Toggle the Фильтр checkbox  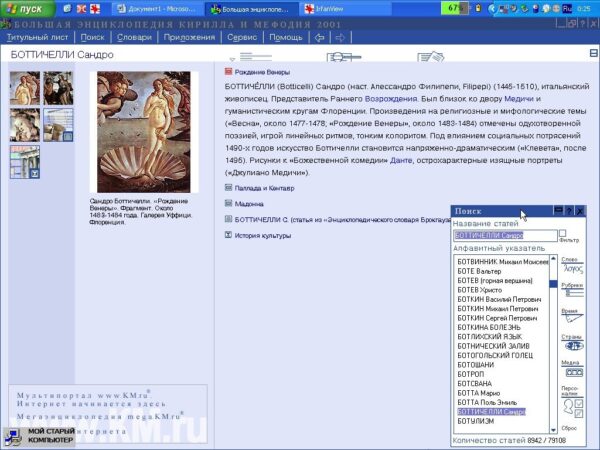[x=563, y=233]
